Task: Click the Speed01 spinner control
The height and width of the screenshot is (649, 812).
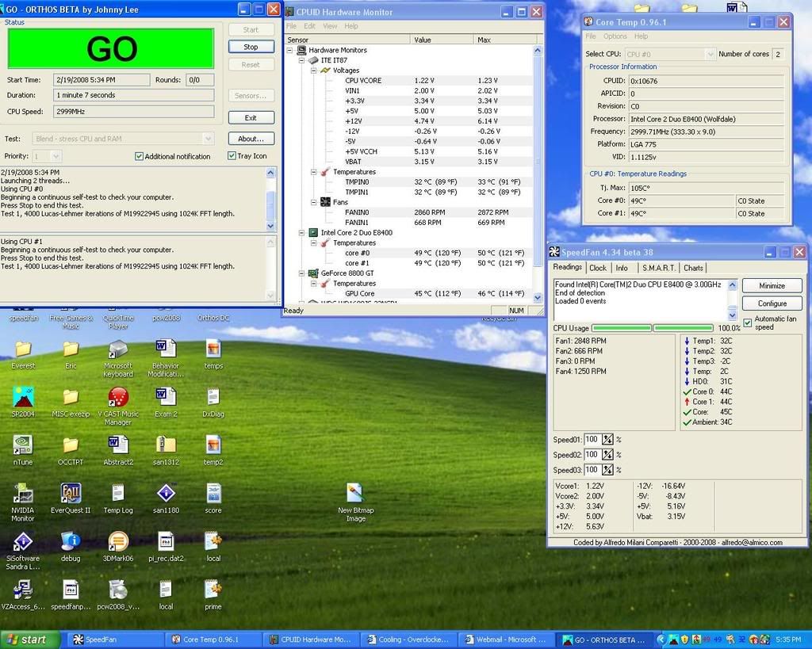Action: pyautogui.click(x=607, y=440)
